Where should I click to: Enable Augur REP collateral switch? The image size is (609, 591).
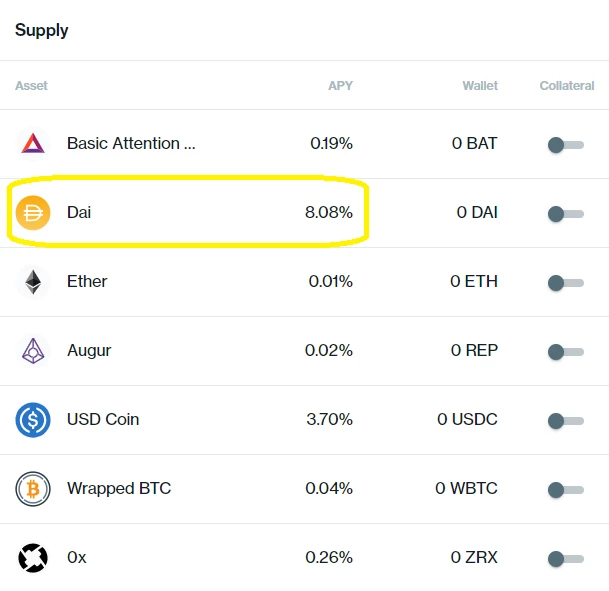tap(566, 352)
